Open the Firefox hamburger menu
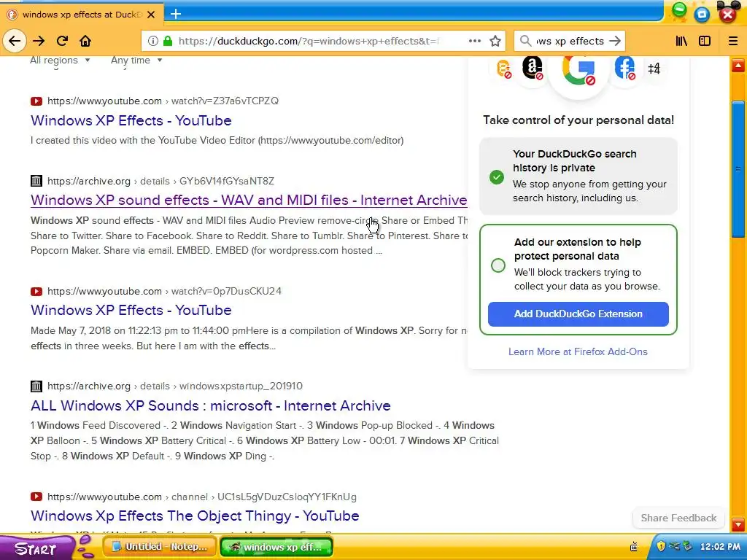Screen dimensions: 747x560 733,41
